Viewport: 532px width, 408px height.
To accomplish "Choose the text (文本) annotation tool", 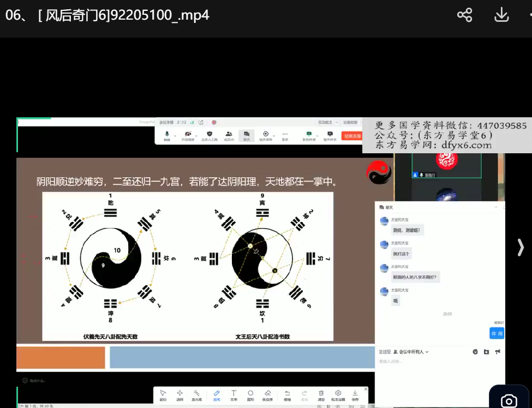I will click(234, 394).
